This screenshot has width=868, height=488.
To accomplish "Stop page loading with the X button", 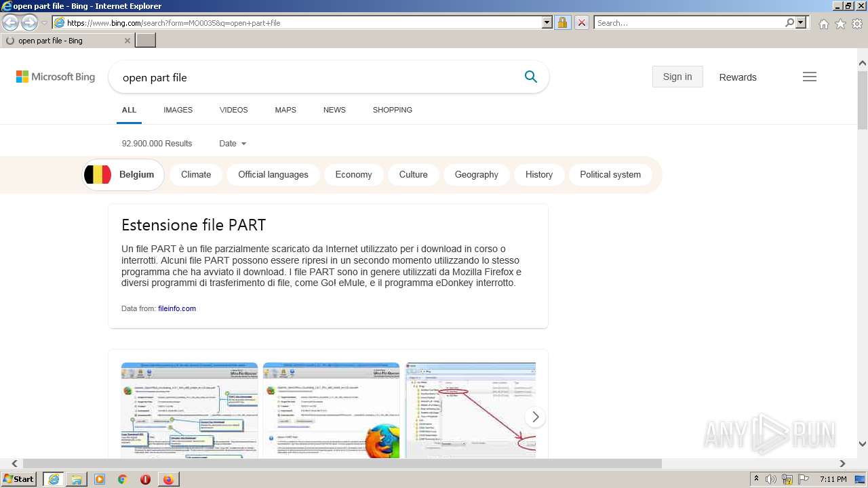I will [x=581, y=22].
